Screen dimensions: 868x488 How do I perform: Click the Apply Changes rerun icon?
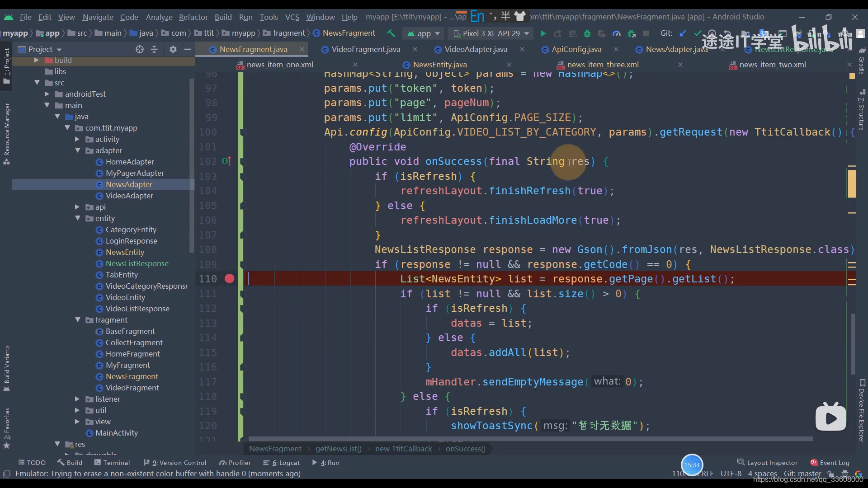(558, 33)
